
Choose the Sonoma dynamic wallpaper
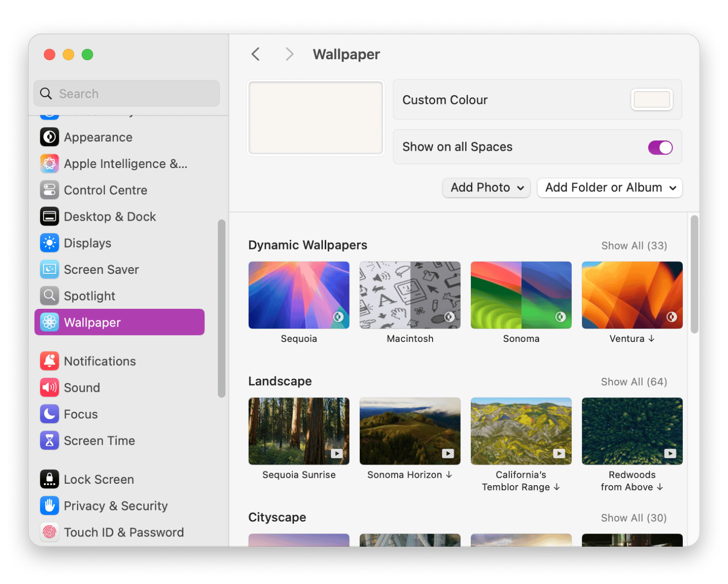521,295
